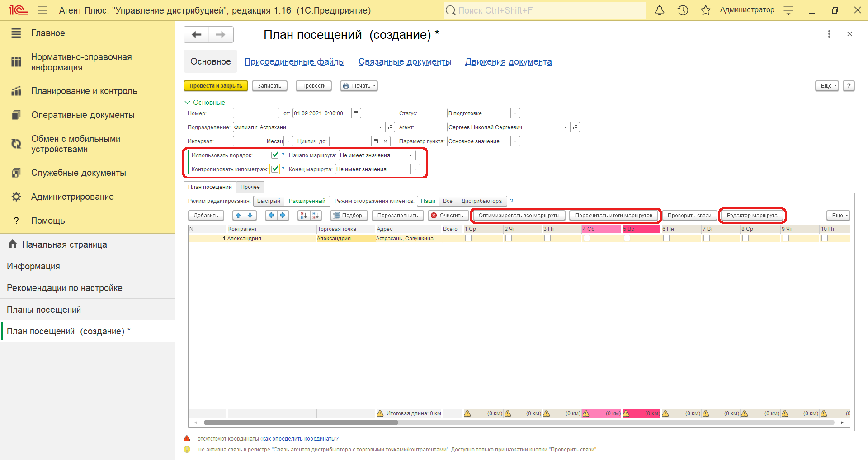Switch to Прочее tab
868x460 pixels.
tap(250, 187)
